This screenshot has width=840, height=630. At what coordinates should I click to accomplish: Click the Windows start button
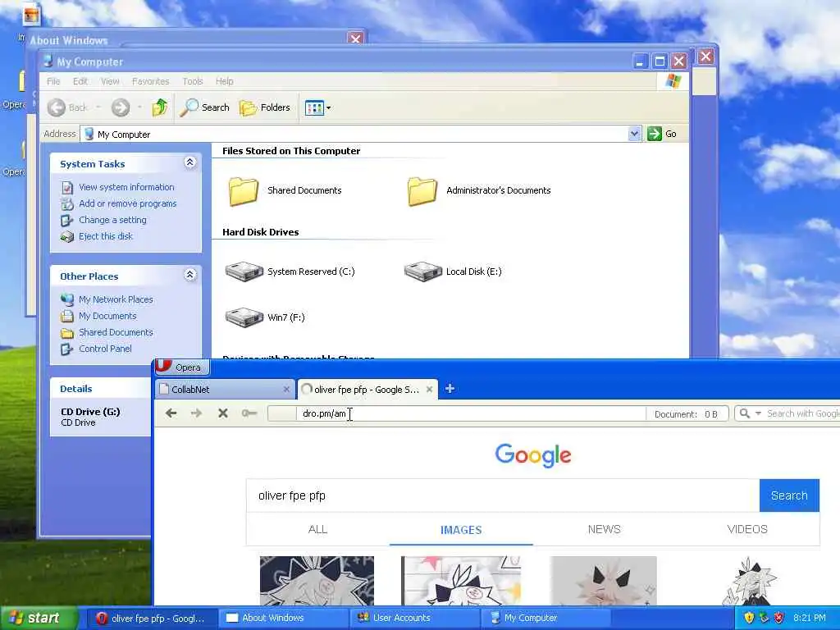point(39,619)
